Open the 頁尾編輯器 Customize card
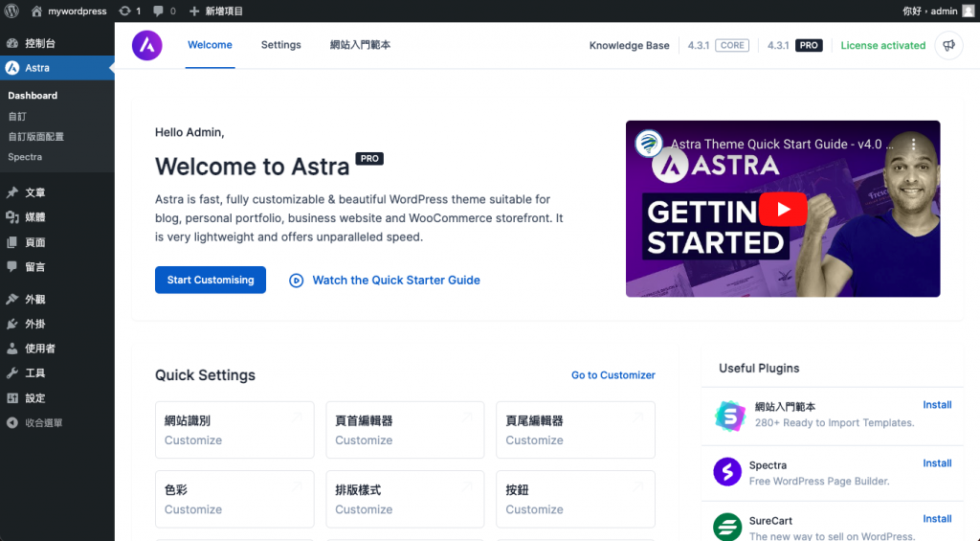The height and width of the screenshot is (541, 980). click(575, 430)
